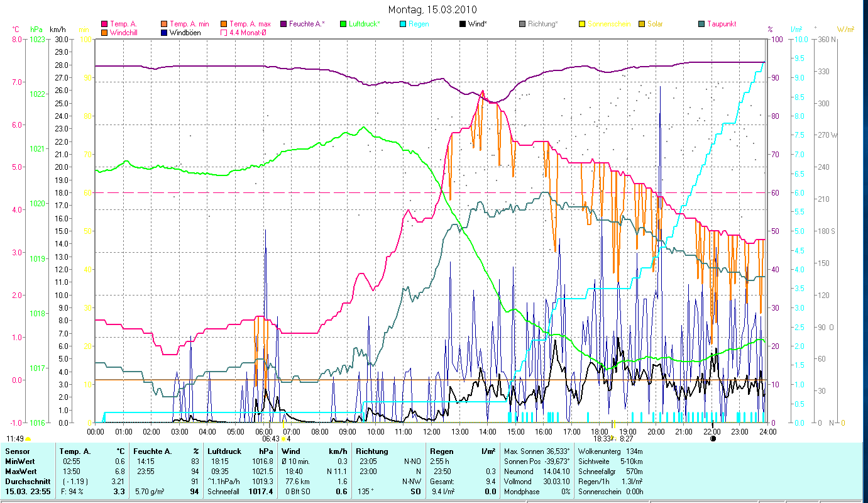The height and width of the screenshot is (503, 868).
Task: Click the teal Taupunkt legend square
Action: pyautogui.click(x=701, y=24)
